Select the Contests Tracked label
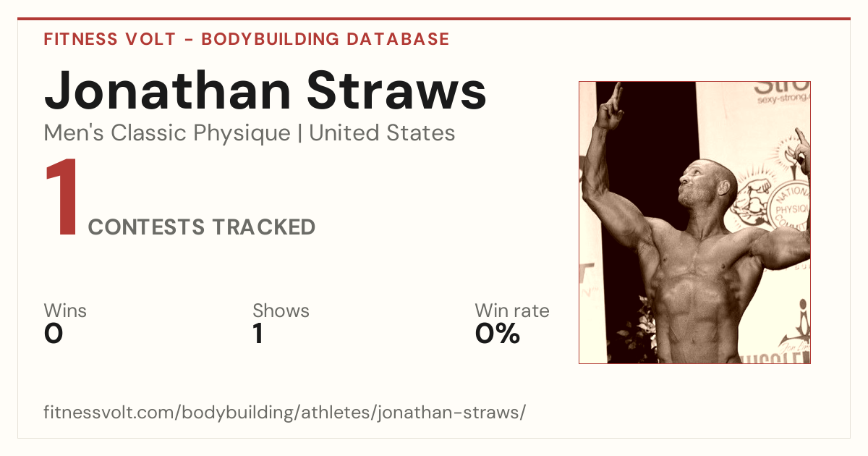This screenshot has height=456, width=868. click(x=202, y=227)
